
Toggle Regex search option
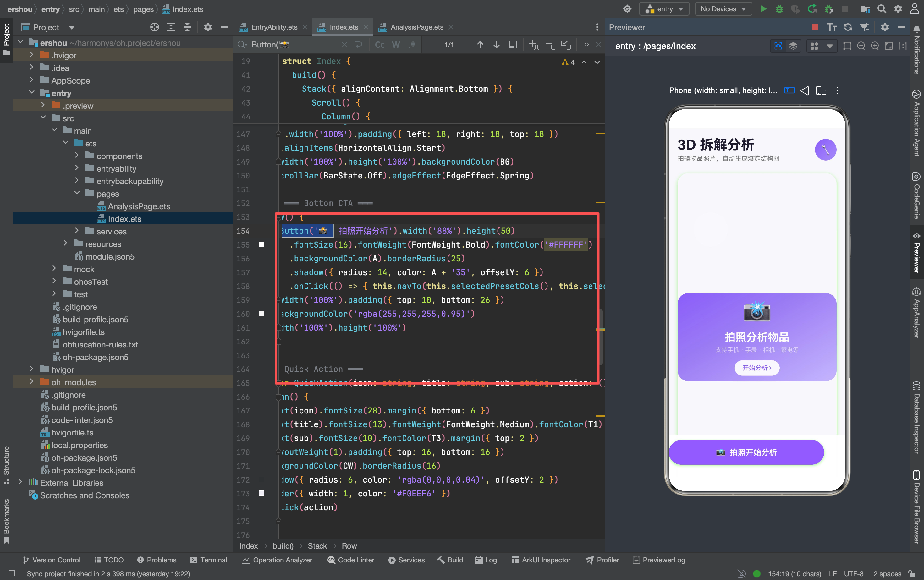tap(412, 45)
